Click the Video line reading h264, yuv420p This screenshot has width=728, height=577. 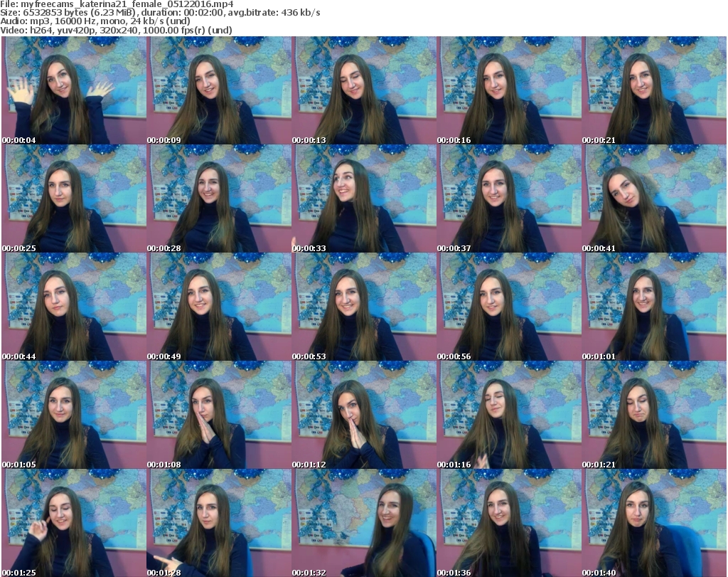click(116, 30)
